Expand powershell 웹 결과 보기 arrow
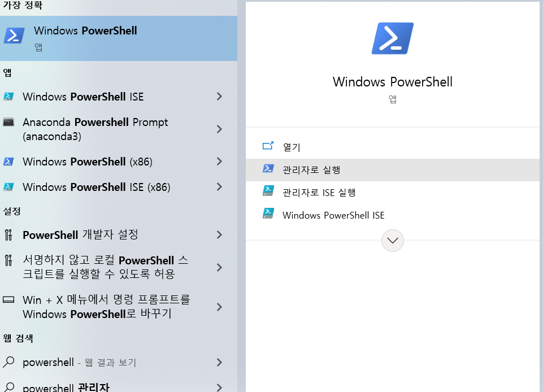 (x=219, y=362)
